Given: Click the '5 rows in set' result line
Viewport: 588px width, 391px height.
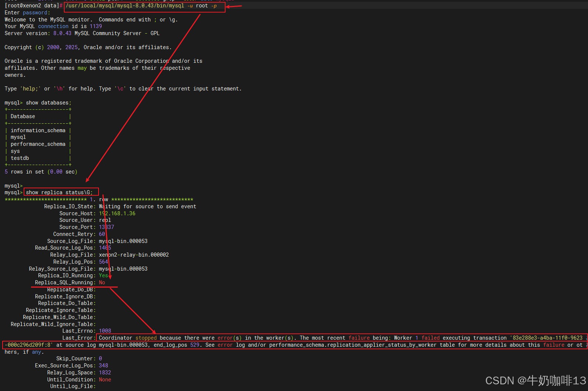Looking at the screenshot, I should tap(41, 172).
